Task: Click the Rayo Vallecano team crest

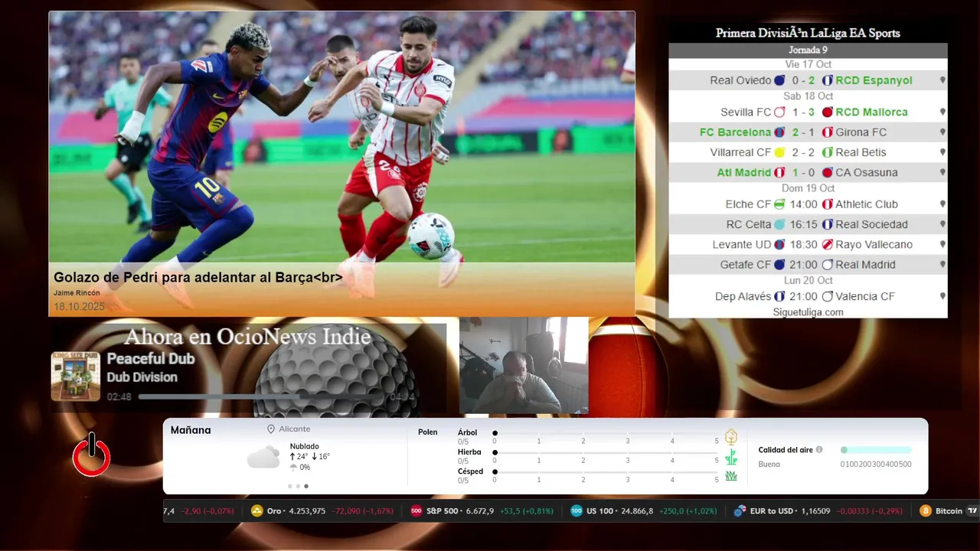Action: coord(827,244)
